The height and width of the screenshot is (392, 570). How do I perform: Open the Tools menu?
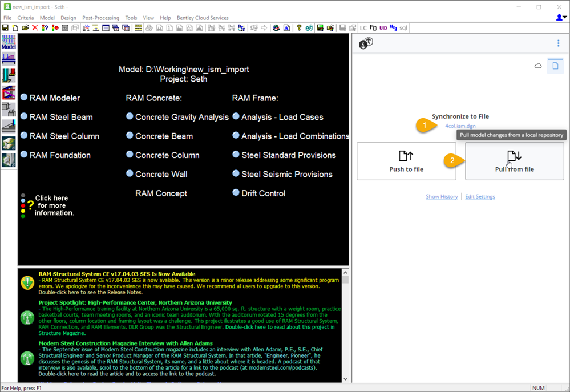(131, 18)
